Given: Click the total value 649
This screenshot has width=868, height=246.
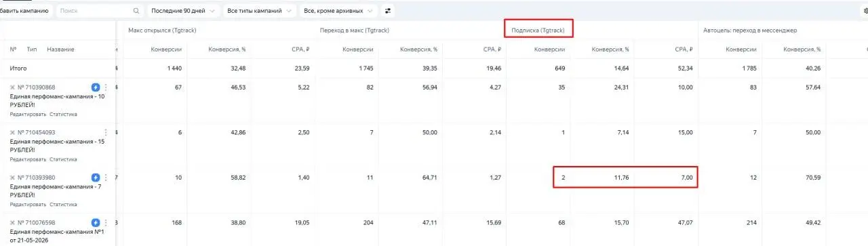Looking at the screenshot, I should [559, 68].
